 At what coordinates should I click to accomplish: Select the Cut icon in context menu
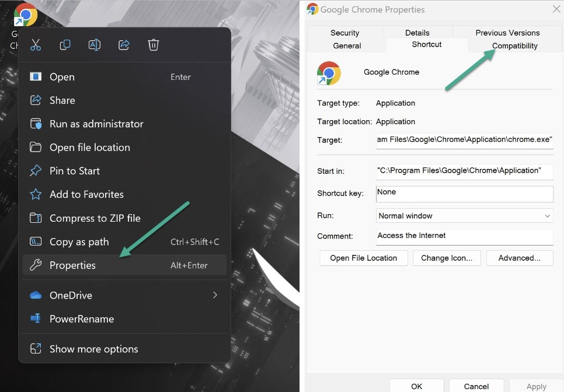(36, 44)
